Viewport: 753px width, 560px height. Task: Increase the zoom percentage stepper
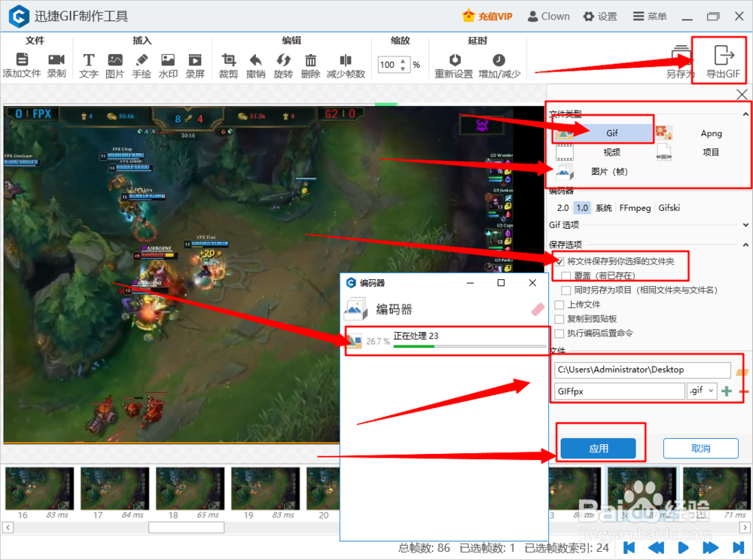tap(404, 61)
